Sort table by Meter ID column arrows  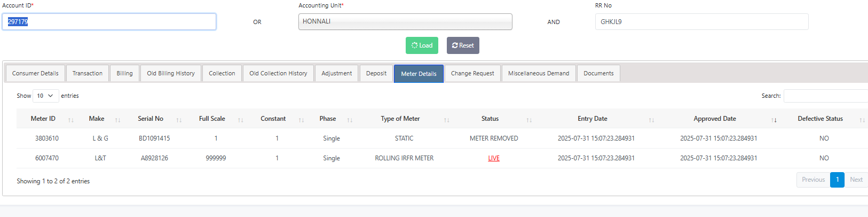click(x=71, y=120)
